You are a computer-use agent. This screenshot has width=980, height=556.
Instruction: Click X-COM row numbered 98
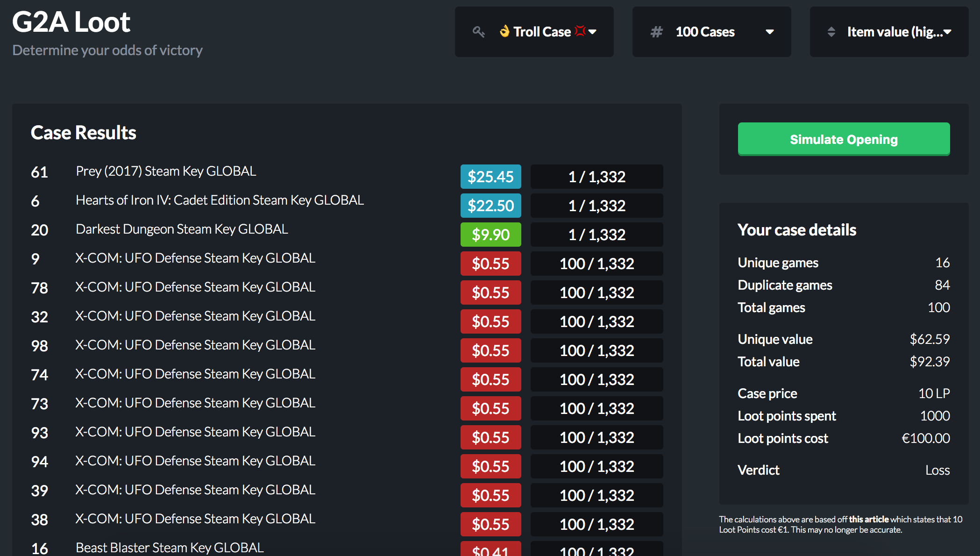(347, 350)
